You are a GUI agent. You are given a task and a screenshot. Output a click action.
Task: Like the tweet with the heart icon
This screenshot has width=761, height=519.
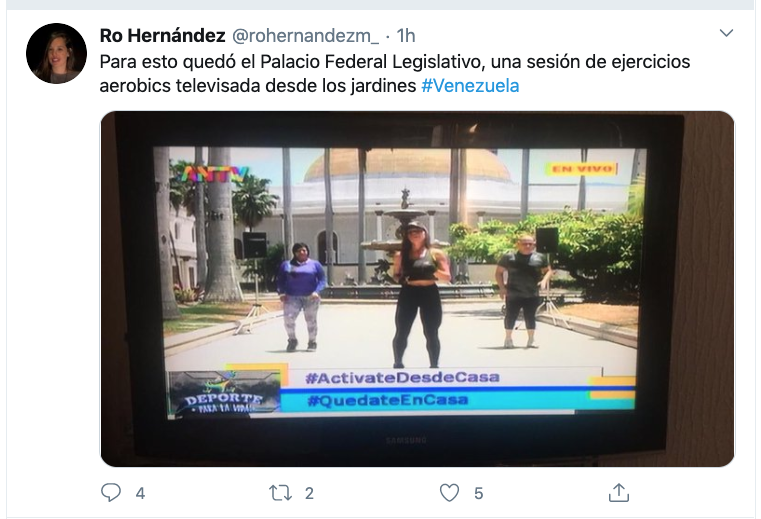coord(449,493)
